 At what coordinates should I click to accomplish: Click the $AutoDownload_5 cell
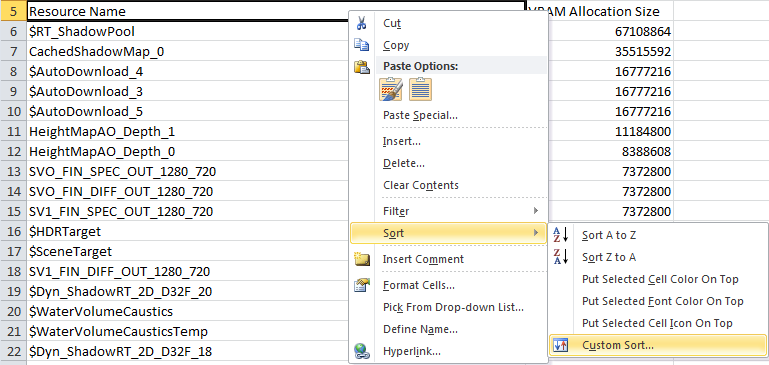pos(187,112)
